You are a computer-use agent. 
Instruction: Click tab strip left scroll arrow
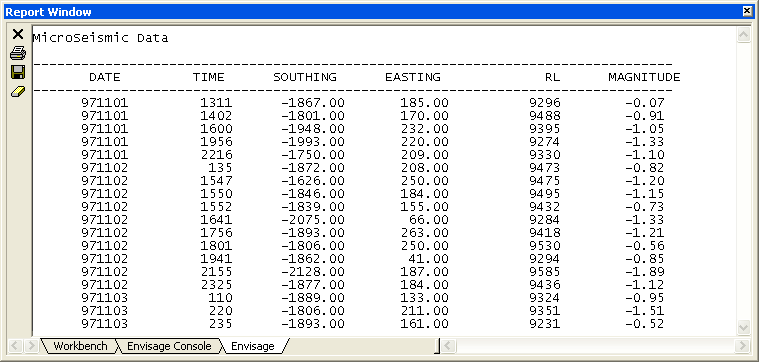[15, 346]
